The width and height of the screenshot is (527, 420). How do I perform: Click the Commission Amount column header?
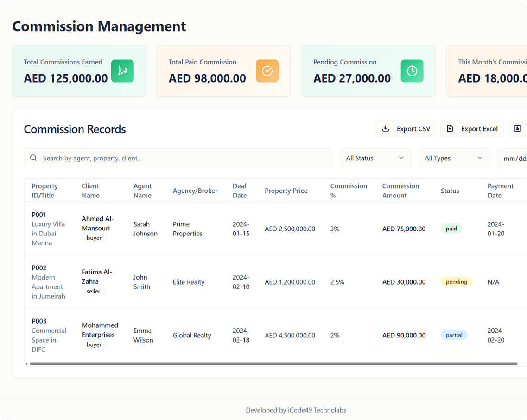pos(400,191)
